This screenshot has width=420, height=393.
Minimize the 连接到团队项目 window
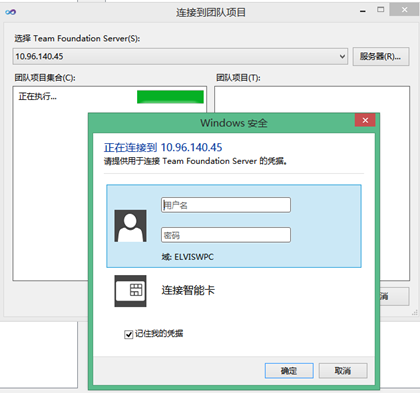(363, 11)
